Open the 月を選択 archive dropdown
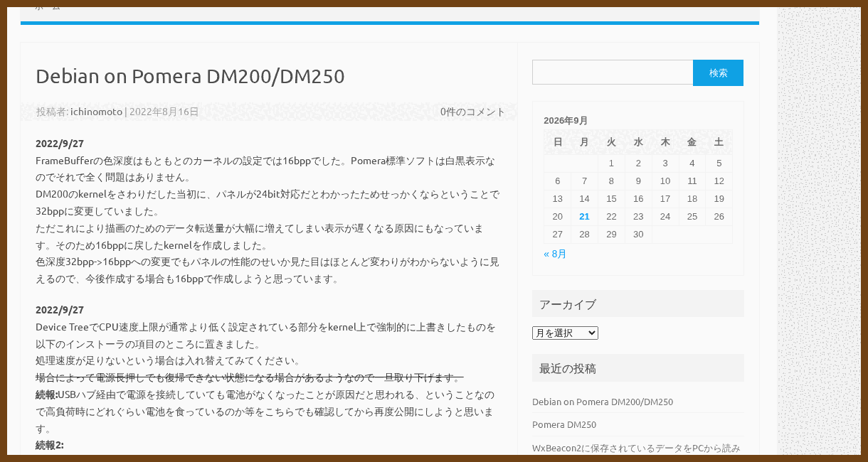The image size is (868, 462). pyautogui.click(x=565, y=333)
